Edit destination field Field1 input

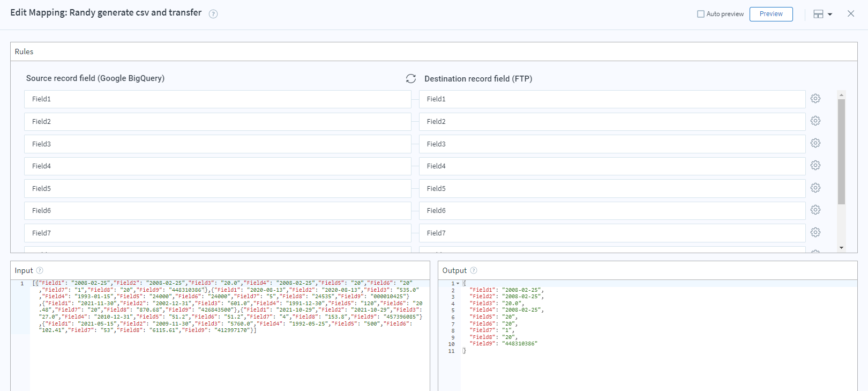[x=612, y=99]
